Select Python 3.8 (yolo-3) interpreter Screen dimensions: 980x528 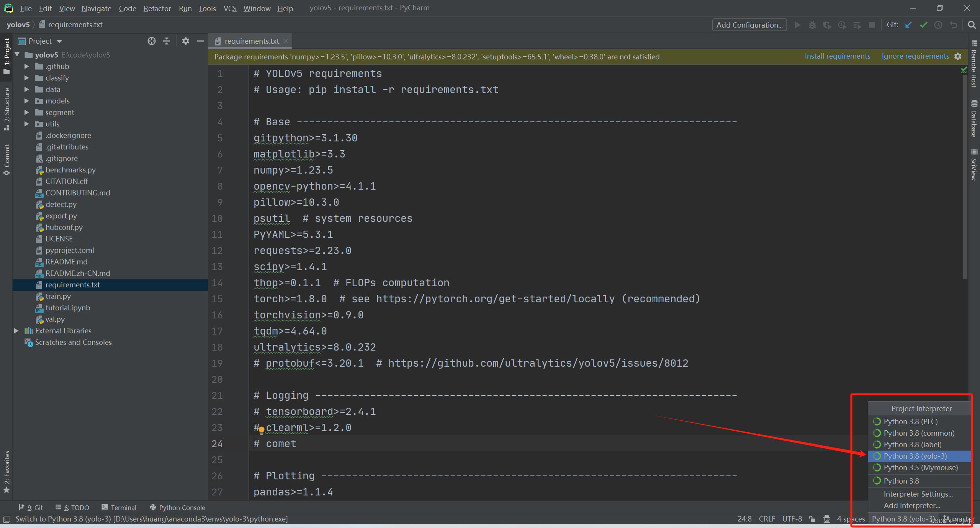pyautogui.click(x=919, y=456)
